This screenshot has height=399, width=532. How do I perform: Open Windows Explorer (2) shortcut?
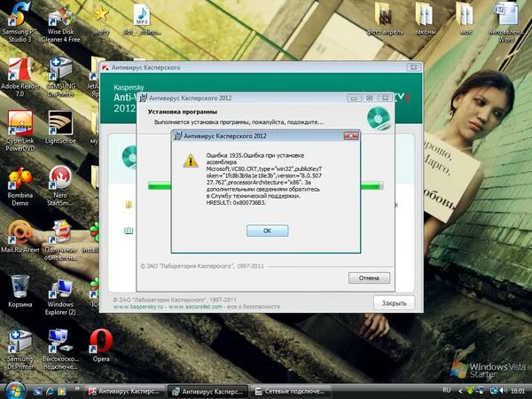60,297
